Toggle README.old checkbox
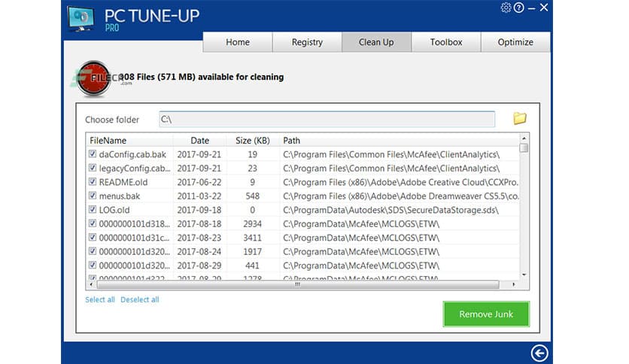 93,181
